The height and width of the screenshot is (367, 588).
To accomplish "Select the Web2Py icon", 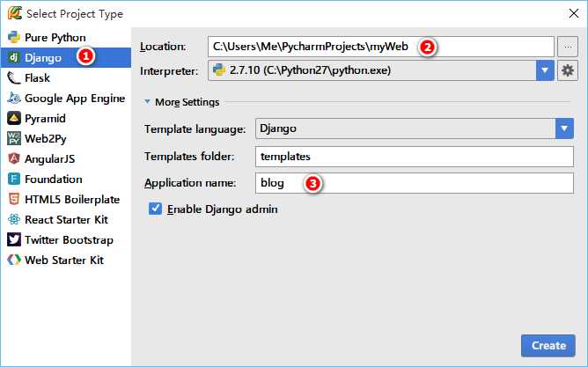I will click(14, 138).
